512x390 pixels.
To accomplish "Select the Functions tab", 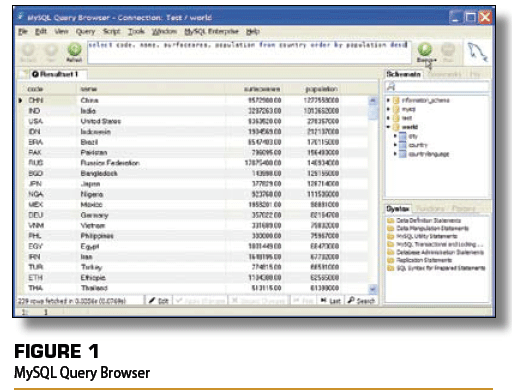I will point(430,209).
